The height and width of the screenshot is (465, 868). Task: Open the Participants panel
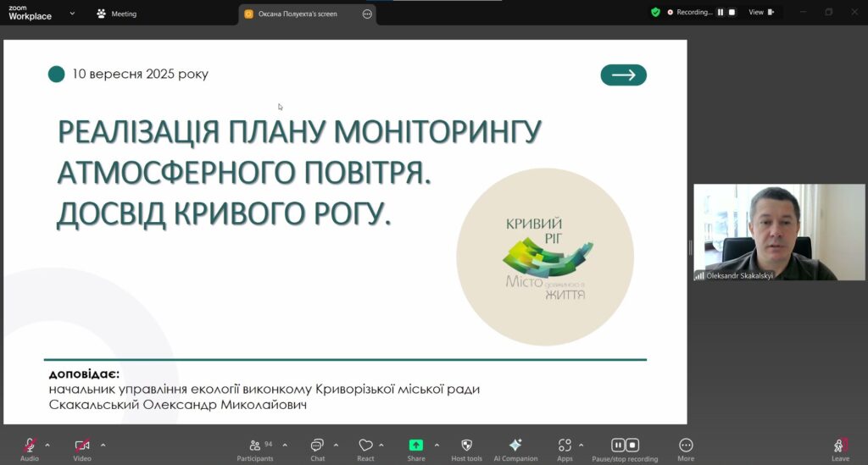pyautogui.click(x=254, y=449)
